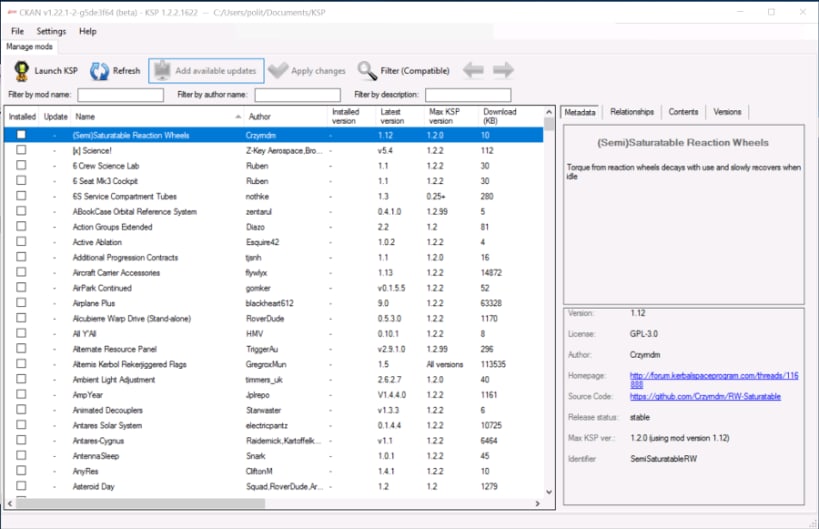Focus the Filter by mod name field
This screenshot has height=529, width=819.
(x=121, y=95)
